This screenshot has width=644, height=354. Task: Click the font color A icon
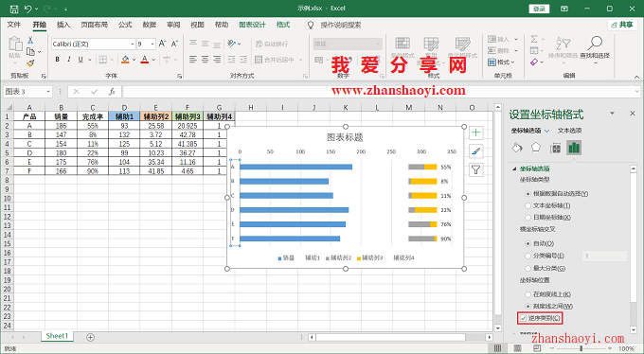145,60
